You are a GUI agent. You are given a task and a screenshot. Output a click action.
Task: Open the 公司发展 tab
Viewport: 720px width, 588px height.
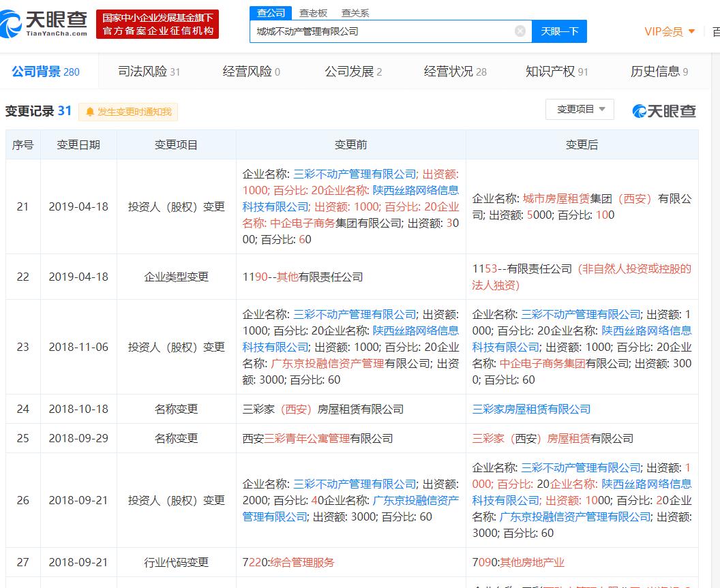pyautogui.click(x=352, y=72)
